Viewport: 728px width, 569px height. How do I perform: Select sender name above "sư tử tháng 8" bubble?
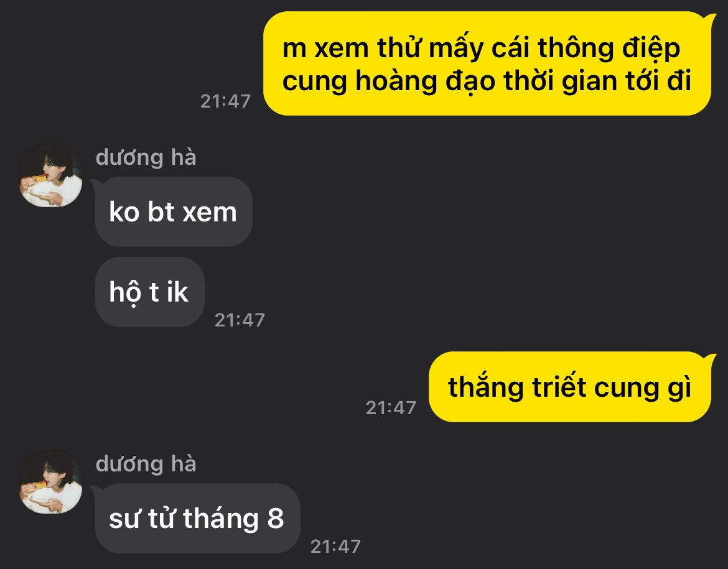point(146,464)
